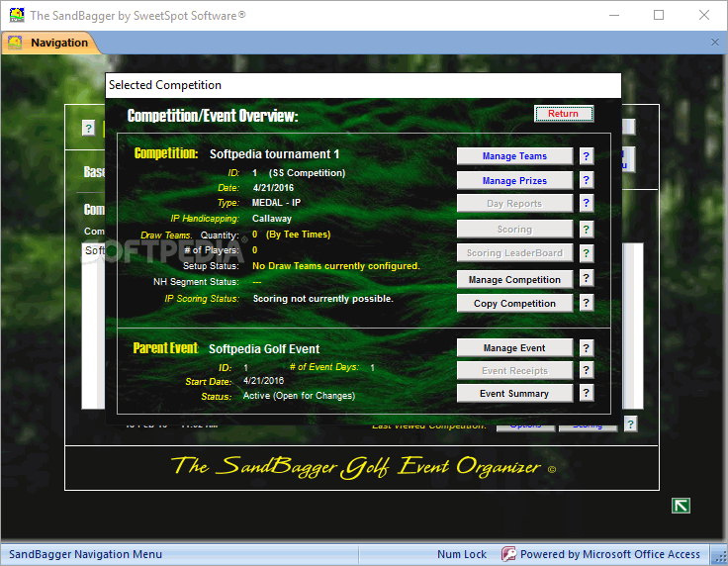Show help for Event Receipts
This screenshot has height=566, width=728.
[x=587, y=370]
